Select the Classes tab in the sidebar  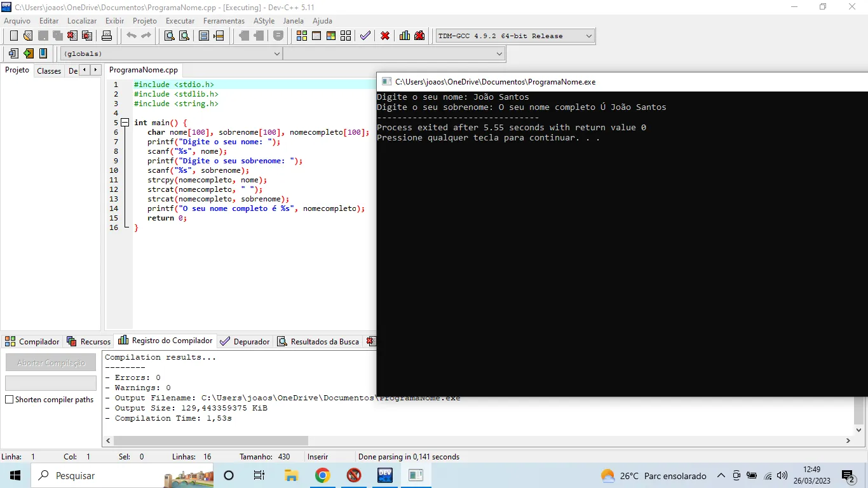[49, 71]
